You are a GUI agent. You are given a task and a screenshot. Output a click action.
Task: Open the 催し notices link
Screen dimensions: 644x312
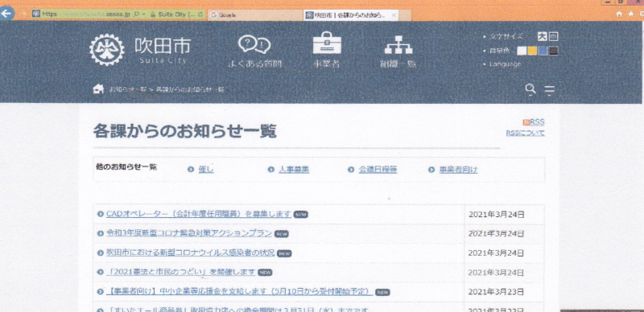(x=206, y=170)
